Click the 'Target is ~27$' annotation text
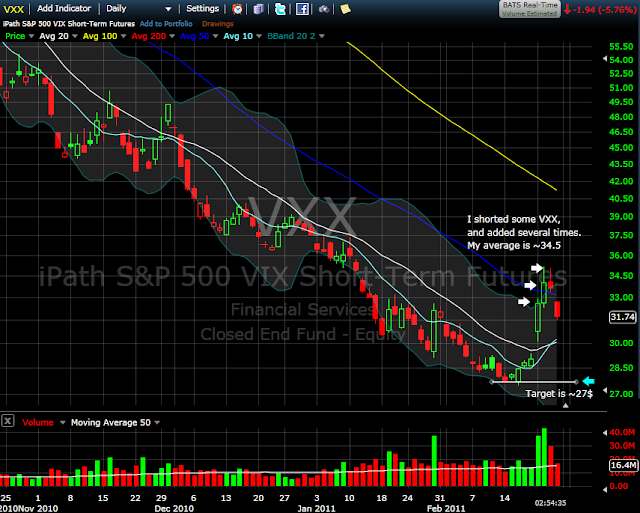 (559, 394)
